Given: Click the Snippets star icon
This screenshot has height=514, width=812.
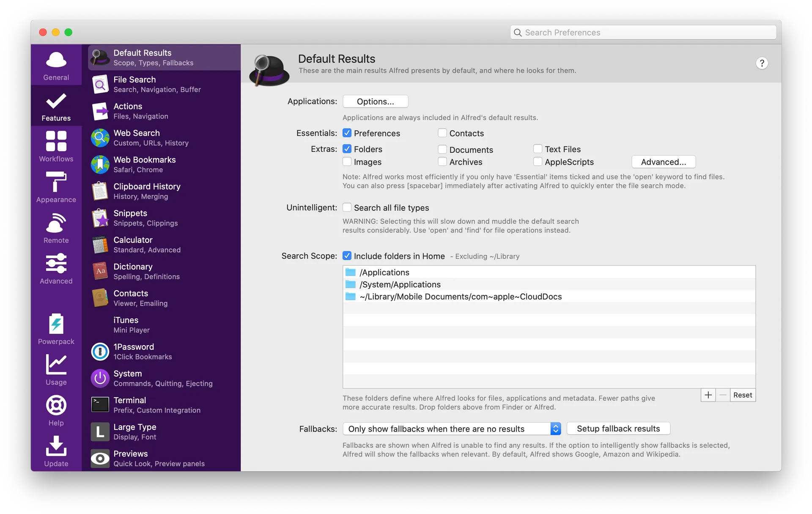Looking at the screenshot, I should point(100,218).
